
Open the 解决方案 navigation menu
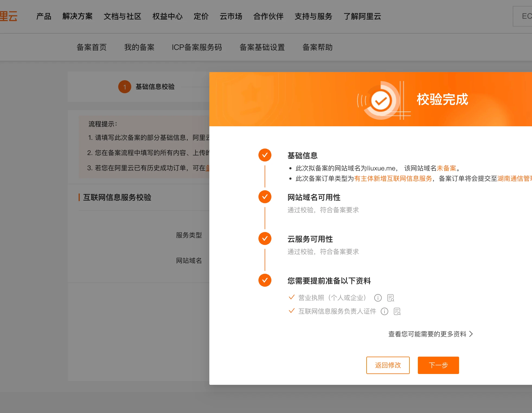click(x=77, y=16)
